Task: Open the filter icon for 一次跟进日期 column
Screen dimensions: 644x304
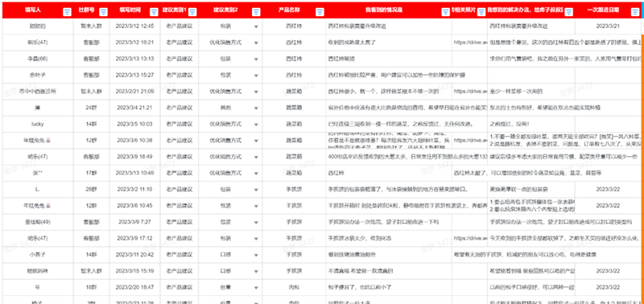Action: (x=634, y=13)
